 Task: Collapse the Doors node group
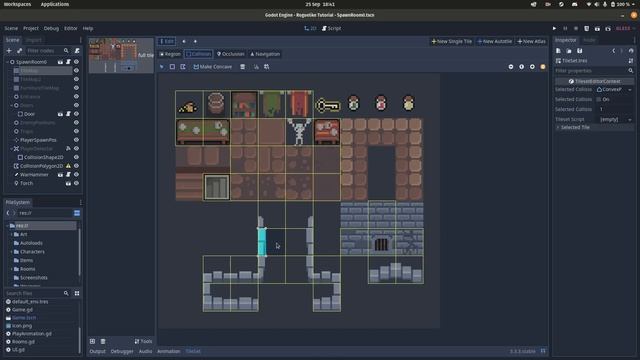[11, 105]
